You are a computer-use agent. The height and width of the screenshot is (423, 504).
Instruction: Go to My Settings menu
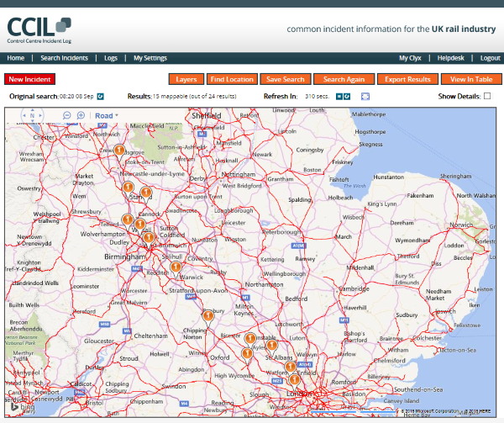pyautogui.click(x=150, y=58)
